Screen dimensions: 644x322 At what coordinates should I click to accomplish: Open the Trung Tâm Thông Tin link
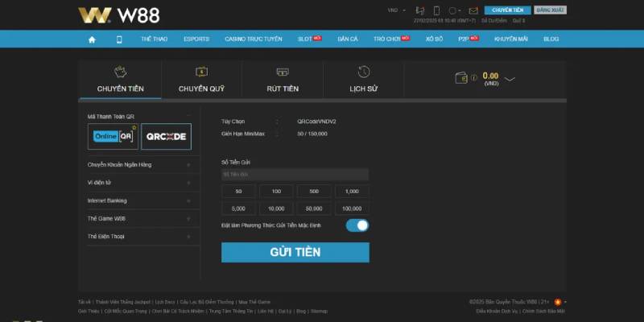point(231,312)
